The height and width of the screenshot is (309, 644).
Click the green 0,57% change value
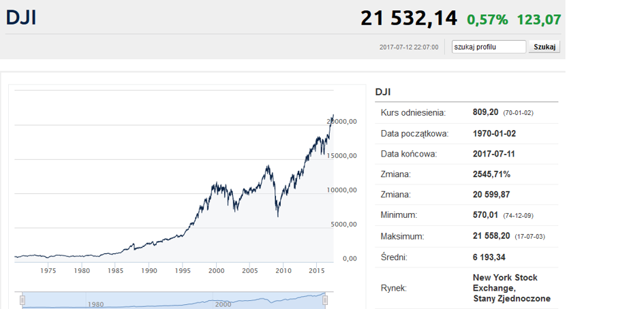coord(487,19)
